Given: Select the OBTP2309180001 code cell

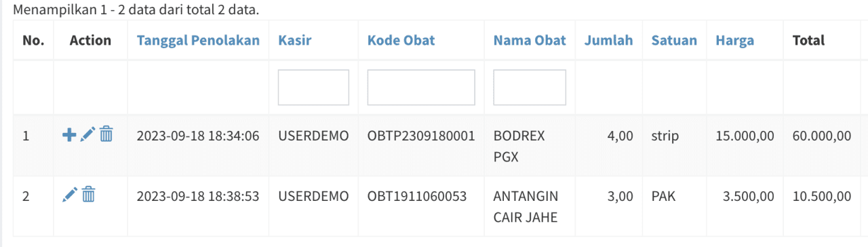Looking at the screenshot, I should [421, 136].
